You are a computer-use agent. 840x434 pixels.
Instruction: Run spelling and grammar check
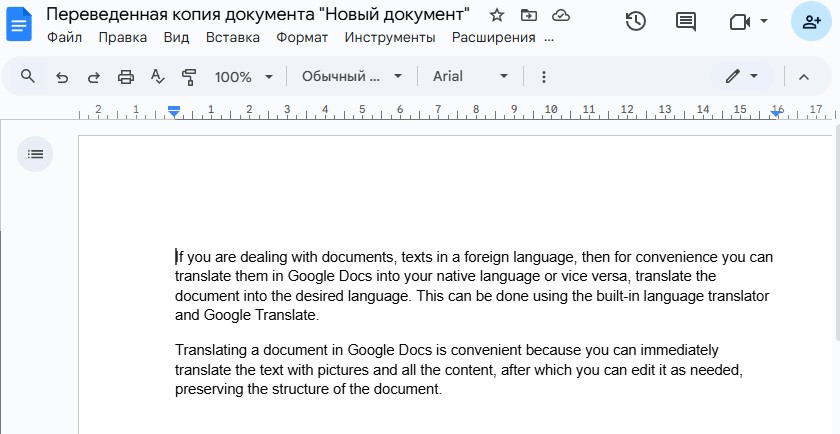(x=157, y=77)
